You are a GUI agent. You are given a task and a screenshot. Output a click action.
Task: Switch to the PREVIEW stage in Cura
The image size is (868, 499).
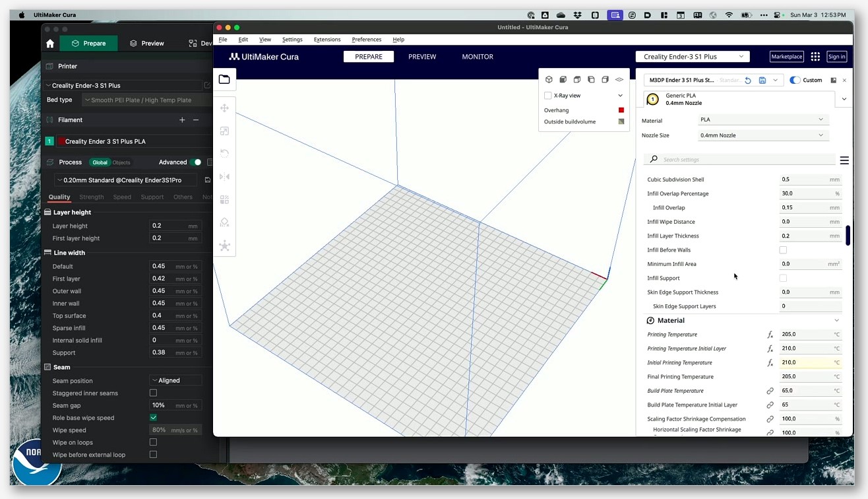point(422,57)
